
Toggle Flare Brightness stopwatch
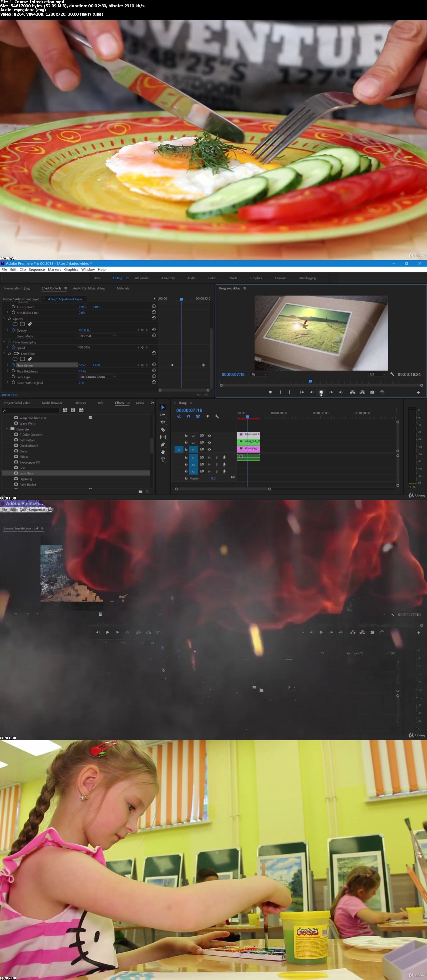(13, 371)
